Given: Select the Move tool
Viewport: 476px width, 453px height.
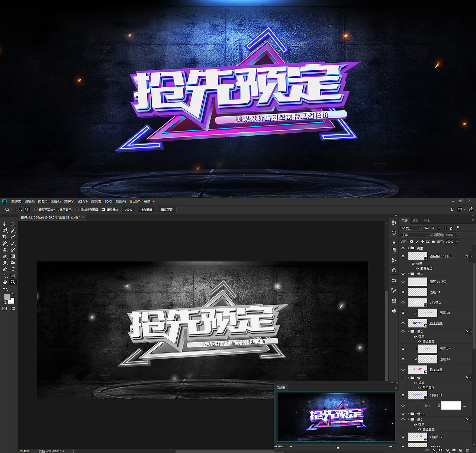Looking at the screenshot, I should (x=4, y=224).
